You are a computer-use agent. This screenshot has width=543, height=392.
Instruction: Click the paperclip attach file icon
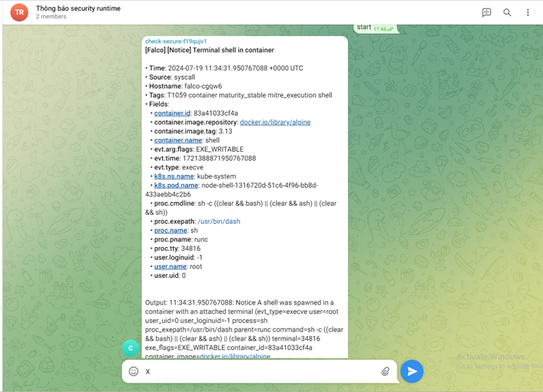coord(386,371)
